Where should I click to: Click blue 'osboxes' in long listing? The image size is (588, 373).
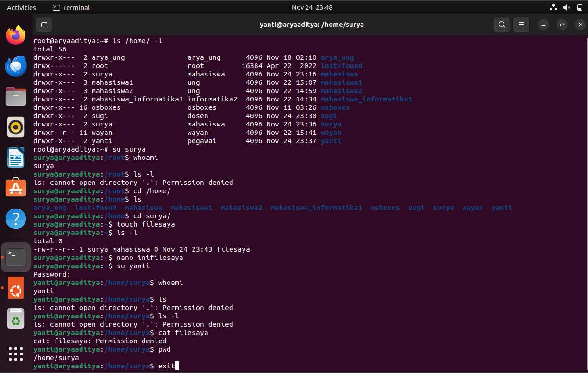(335, 107)
